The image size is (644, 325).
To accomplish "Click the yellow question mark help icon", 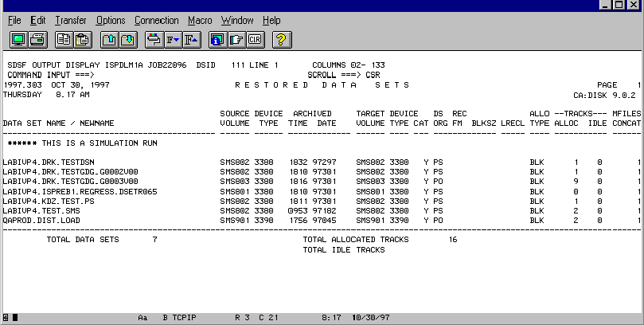I will pyautogui.click(x=282, y=38).
